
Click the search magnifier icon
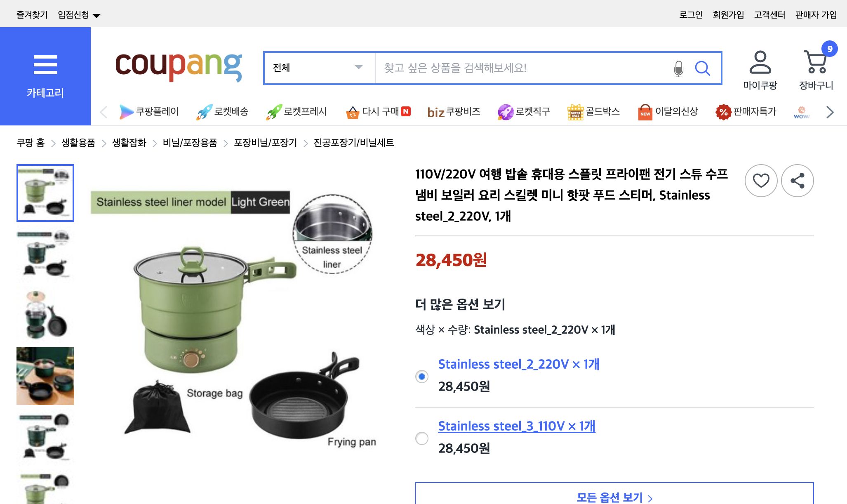703,68
